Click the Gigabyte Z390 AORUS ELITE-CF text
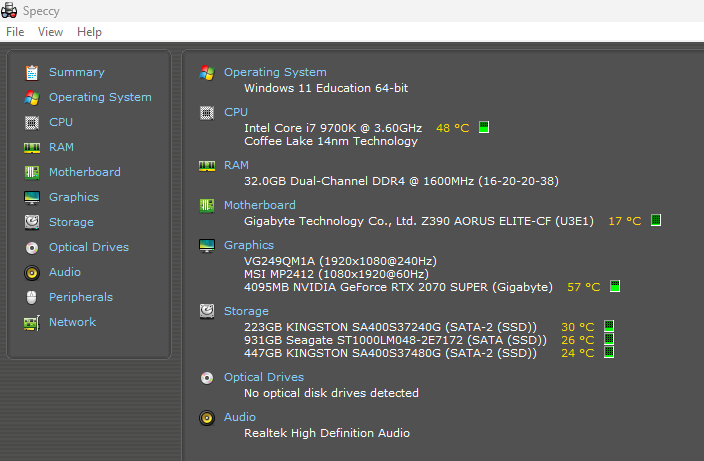Image resolution: width=704 pixels, height=461 pixels. tap(419, 221)
